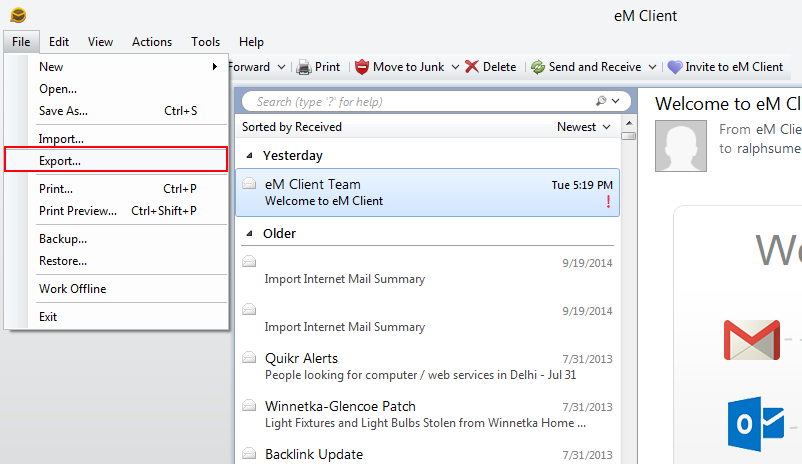Screen dimensions: 802x464
Task: Click Invite to eM Client button label
Action: (x=734, y=67)
